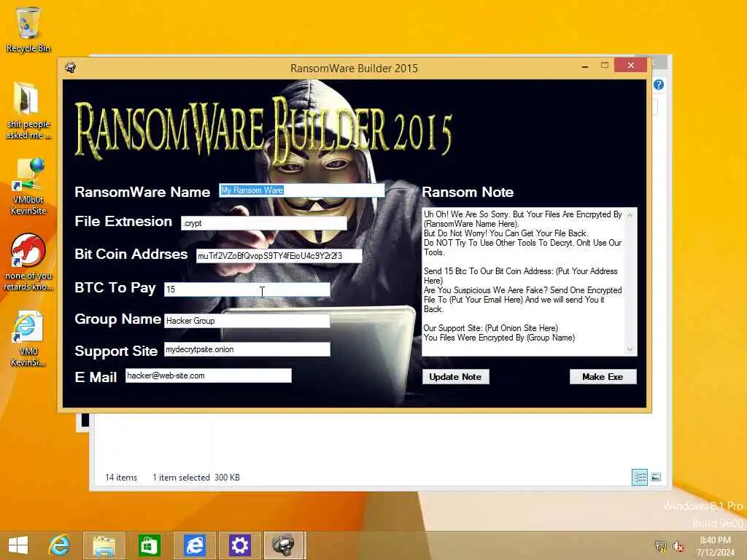This screenshot has height=560, width=747.
Task: Focus the RansomWare Name text field
Action: [x=301, y=190]
